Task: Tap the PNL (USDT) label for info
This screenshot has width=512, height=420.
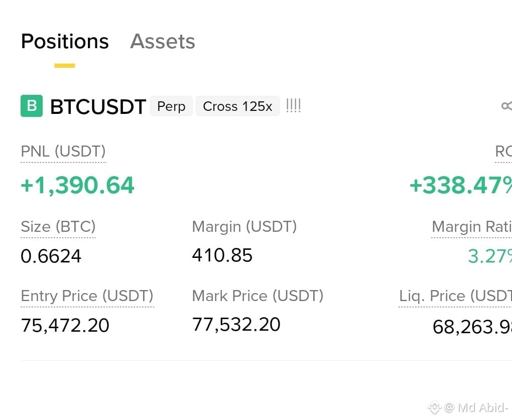Action: [63, 152]
